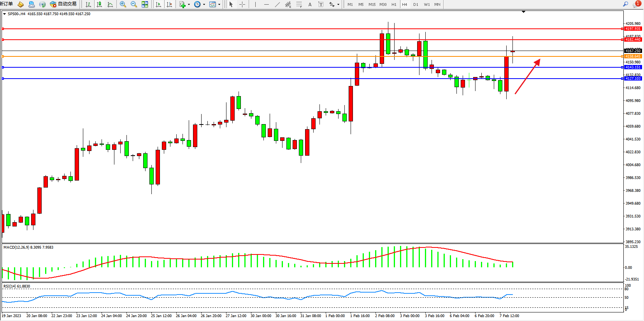Switch chart to candlestick display

[99, 4]
